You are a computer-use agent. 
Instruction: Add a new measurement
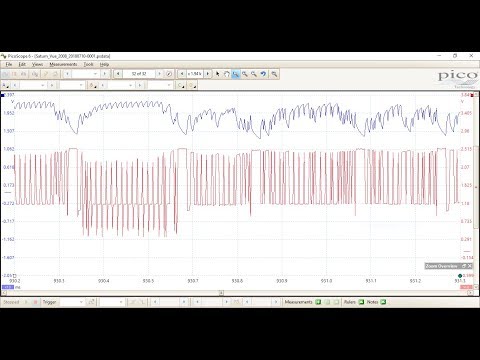(x=318, y=302)
